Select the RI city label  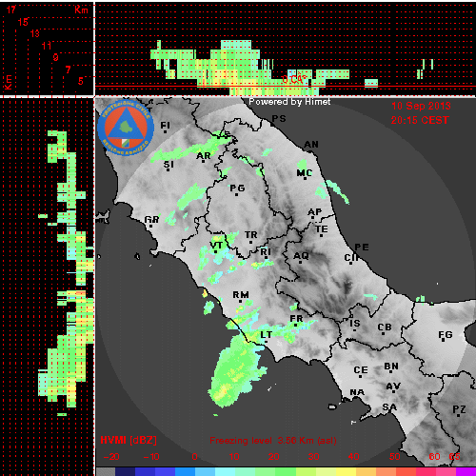[x=266, y=252]
